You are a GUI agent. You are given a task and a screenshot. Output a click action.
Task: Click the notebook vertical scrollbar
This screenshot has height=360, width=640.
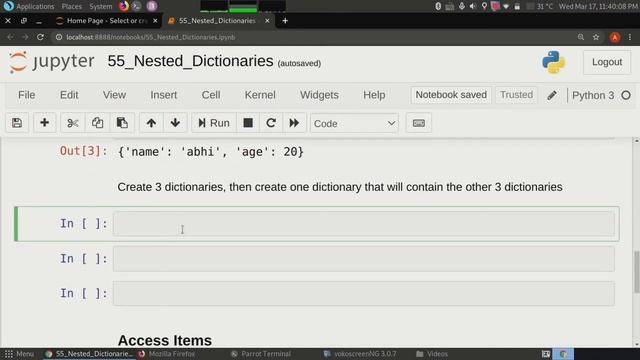click(636, 272)
